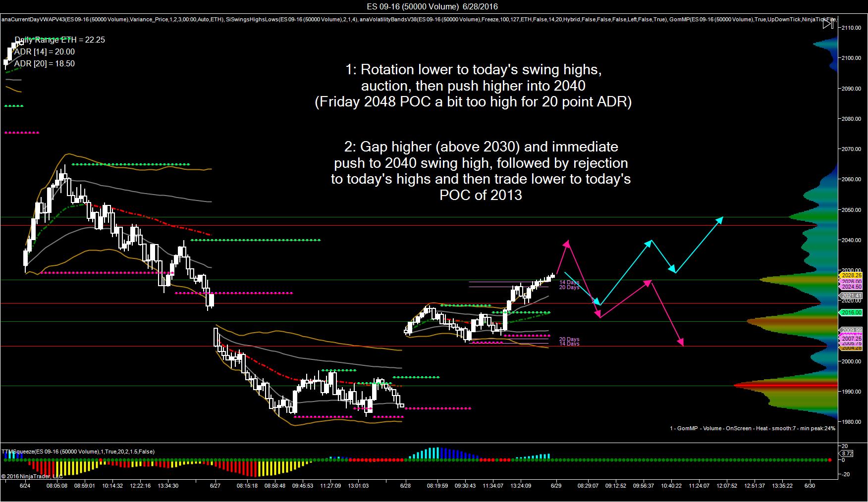Select the 6/27 date on time axis
Image resolution: width=868 pixels, height=502 pixels.
215,486
